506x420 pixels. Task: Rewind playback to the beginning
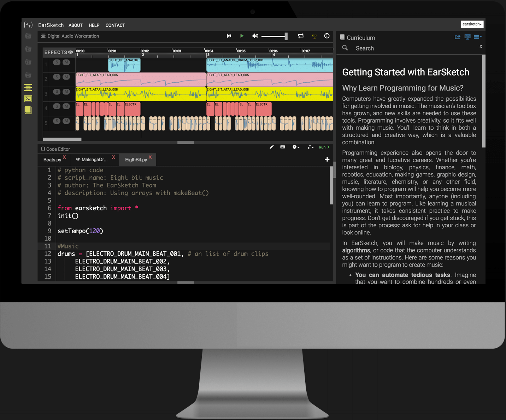[x=229, y=36]
